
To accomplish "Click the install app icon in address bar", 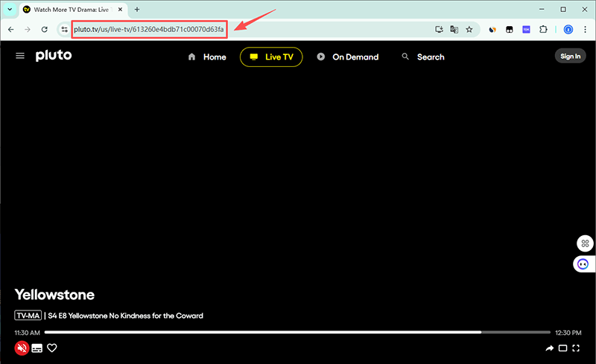I will [x=439, y=29].
